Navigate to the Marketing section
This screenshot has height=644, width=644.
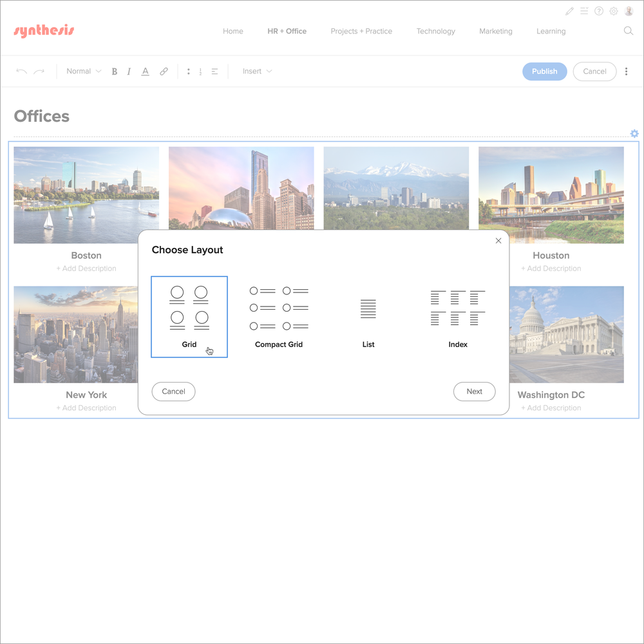click(x=496, y=31)
